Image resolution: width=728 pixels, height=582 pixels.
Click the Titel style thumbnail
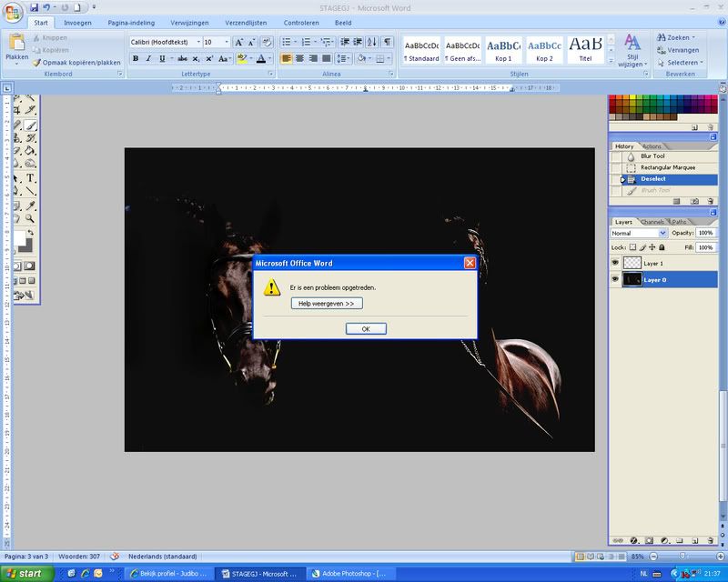tap(585, 50)
